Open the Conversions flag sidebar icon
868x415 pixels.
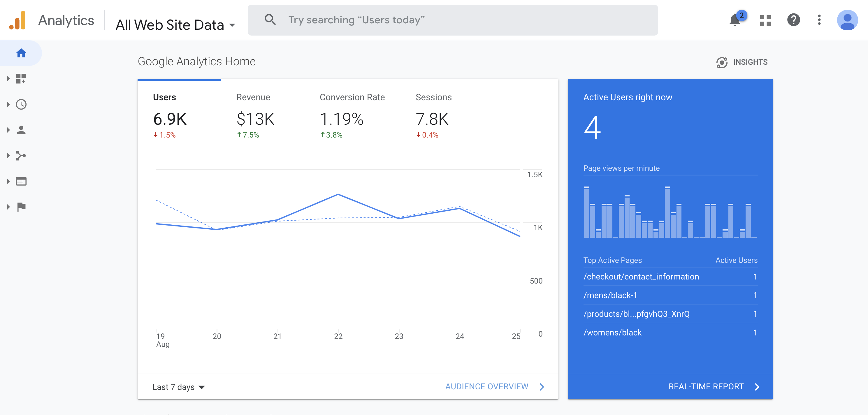click(x=21, y=207)
